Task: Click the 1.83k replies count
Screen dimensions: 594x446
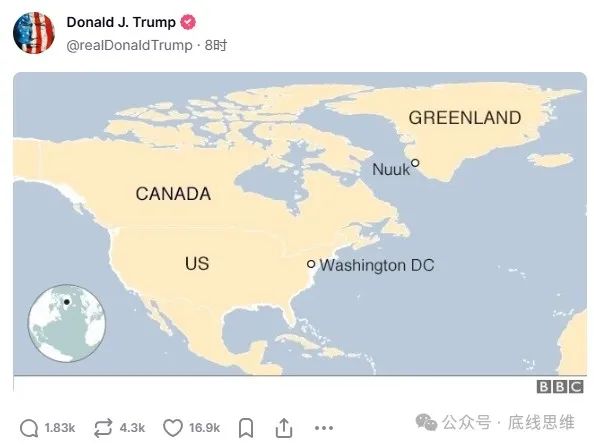Action: [x=60, y=428]
